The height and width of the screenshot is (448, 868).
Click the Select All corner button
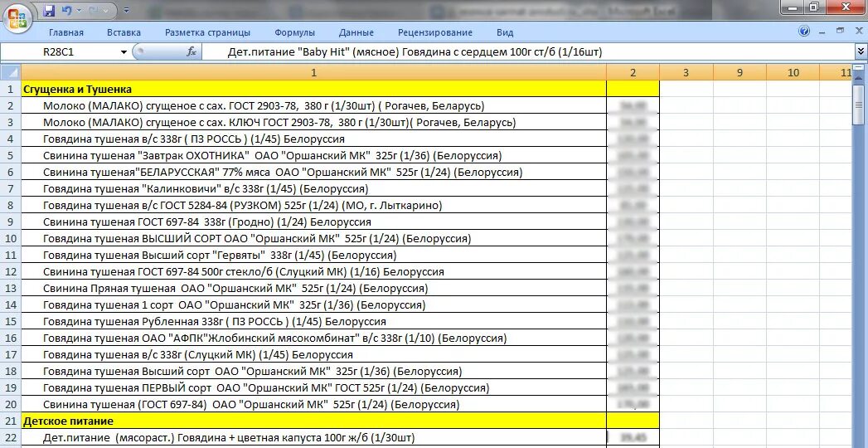click(10, 72)
